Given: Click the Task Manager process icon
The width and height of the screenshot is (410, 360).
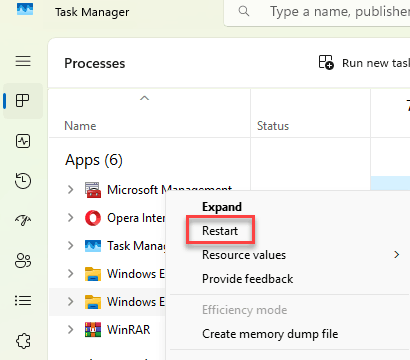Looking at the screenshot, I should tap(93, 246).
